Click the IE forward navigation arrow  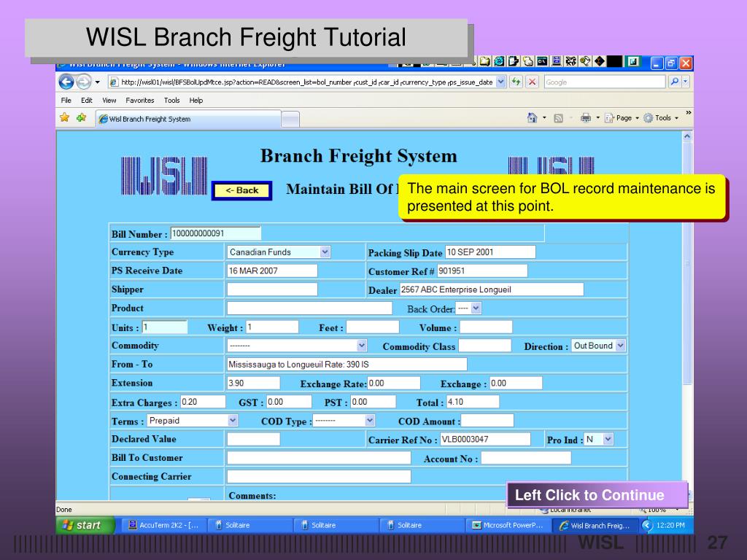tap(84, 82)
